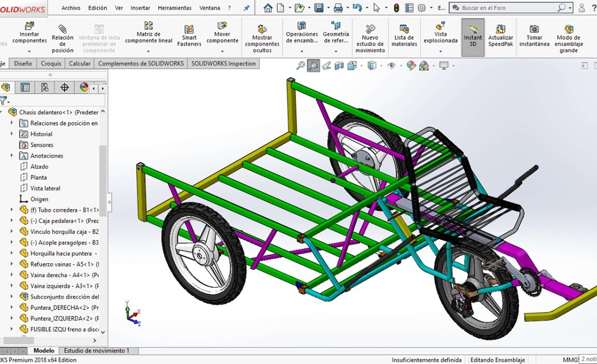
Task: Expand Insertar componentes dropdown arrow
Action: [29, 51]
